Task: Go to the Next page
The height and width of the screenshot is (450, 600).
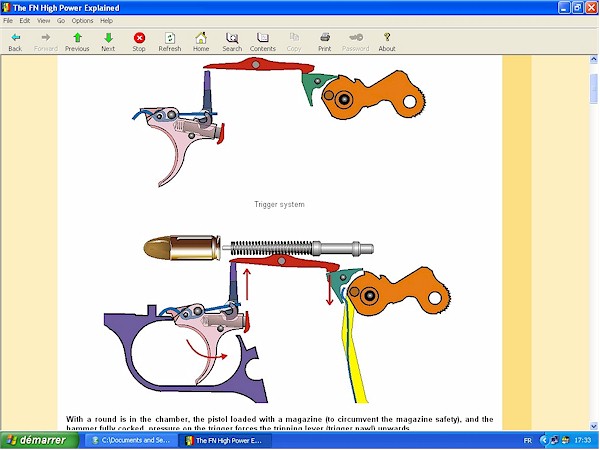Action: [x=108, y=42]
